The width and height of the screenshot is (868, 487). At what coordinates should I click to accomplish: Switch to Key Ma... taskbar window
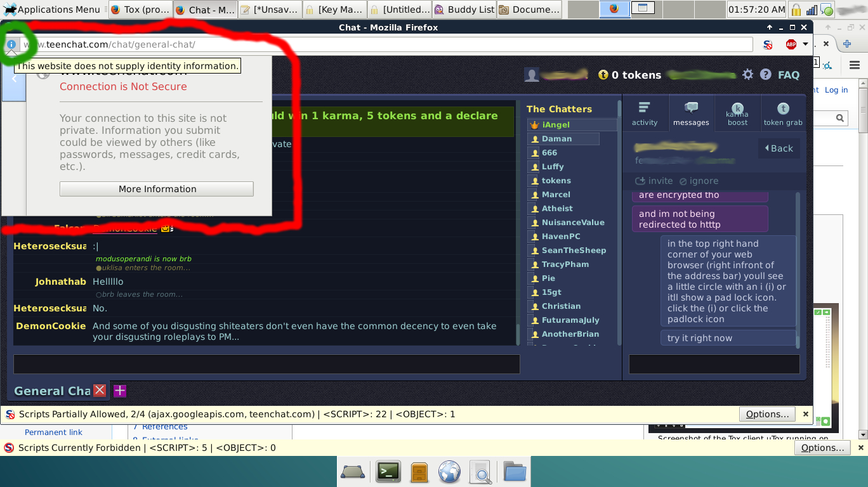pos(334,10)
